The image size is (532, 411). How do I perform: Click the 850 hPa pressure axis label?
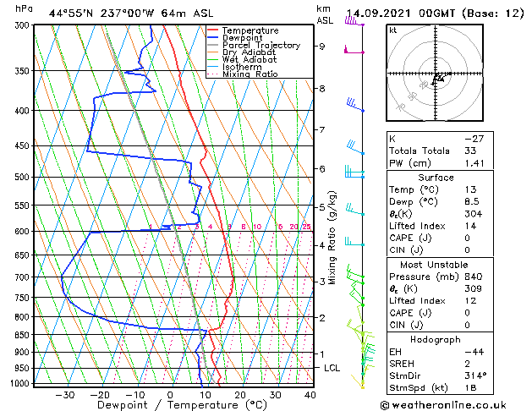(23, 335)
